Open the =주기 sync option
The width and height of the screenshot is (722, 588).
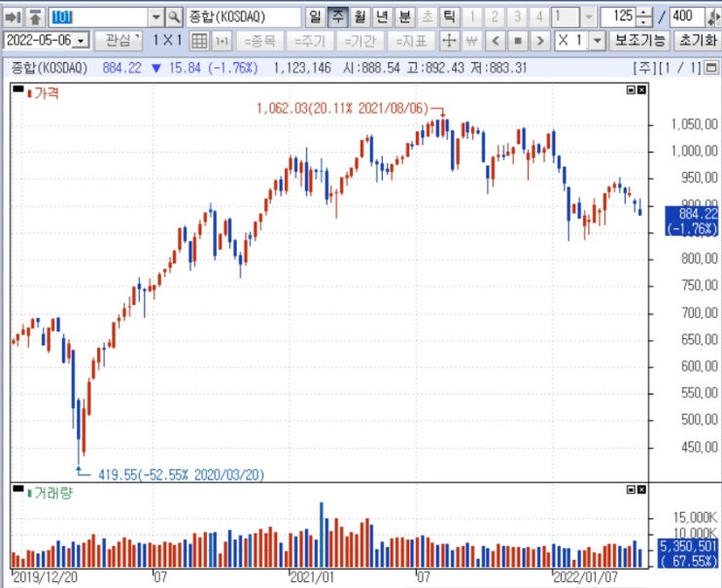click(x=310, y=41)
